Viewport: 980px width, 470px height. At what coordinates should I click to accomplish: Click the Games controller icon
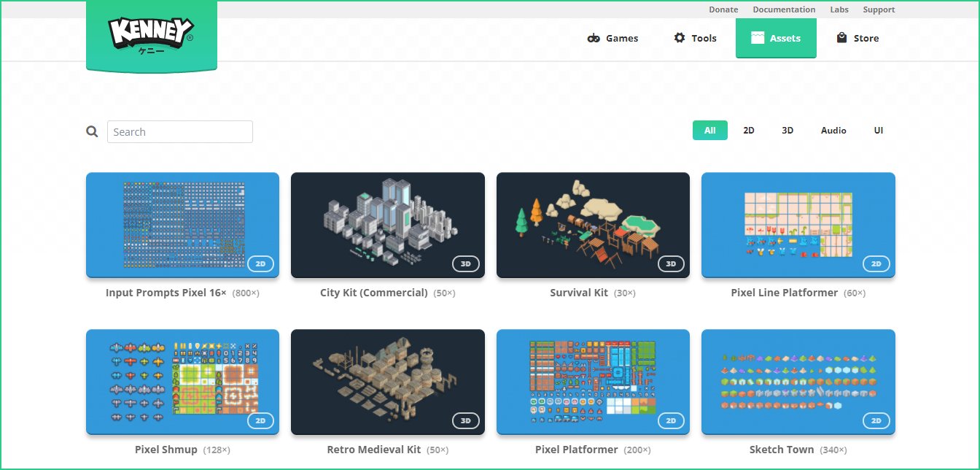click(594, 38)
